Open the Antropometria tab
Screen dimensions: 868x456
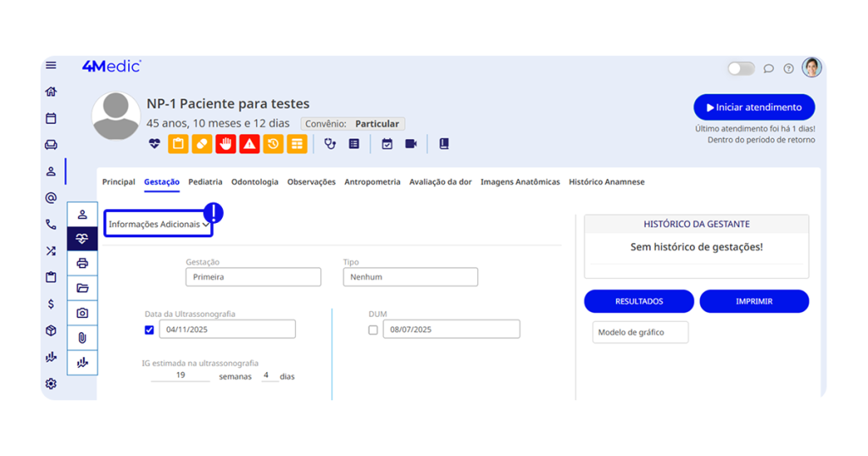(x=372, y=182)
